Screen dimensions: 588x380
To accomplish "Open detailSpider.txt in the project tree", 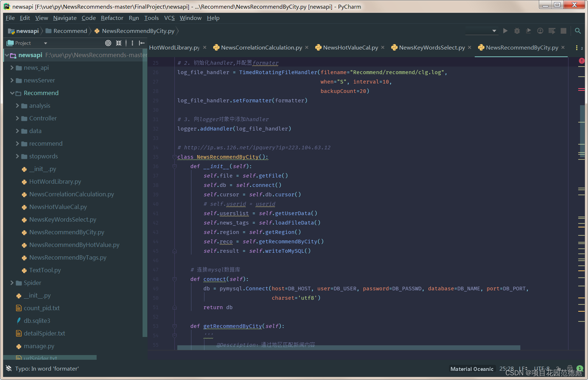I will coord(44,333).
